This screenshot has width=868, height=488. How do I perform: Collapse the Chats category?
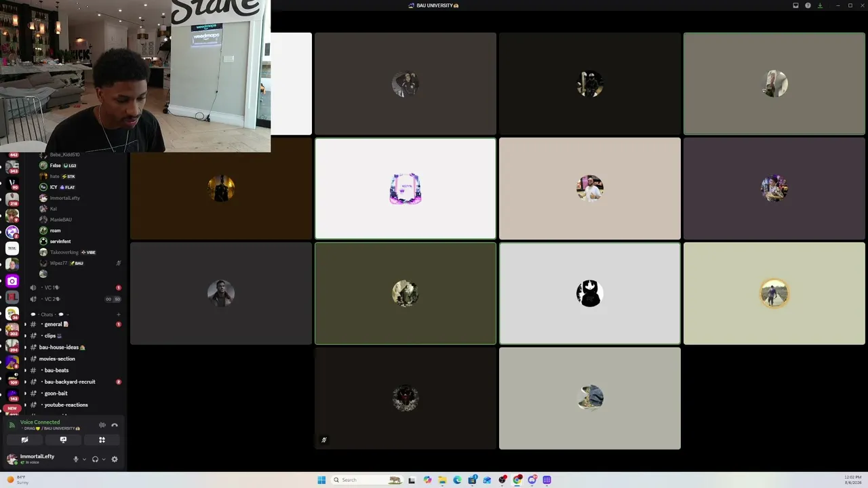click(x=51, y=314)
